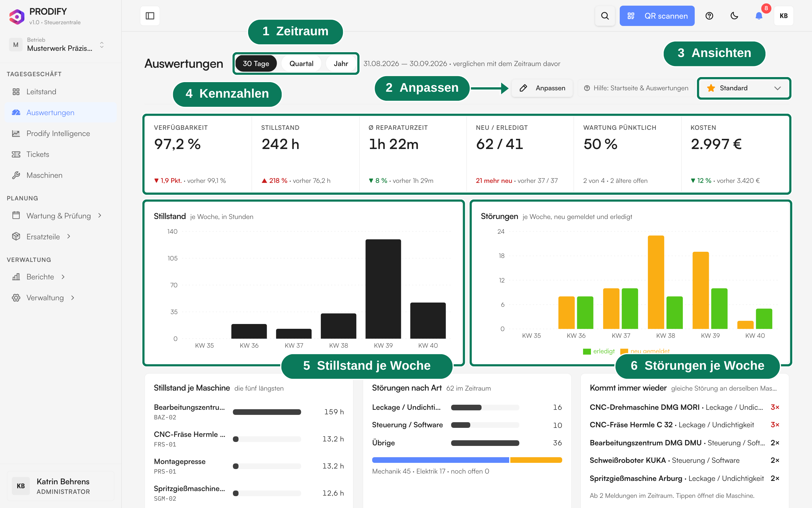
Task: Click the KW 39 Stillstand bar
Action: coord(383,289)
